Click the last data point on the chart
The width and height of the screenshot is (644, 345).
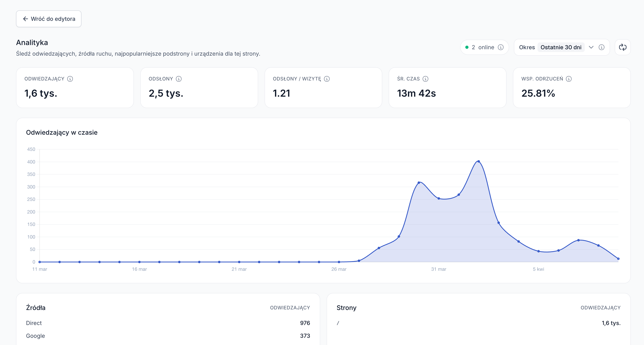pos(618,259)
